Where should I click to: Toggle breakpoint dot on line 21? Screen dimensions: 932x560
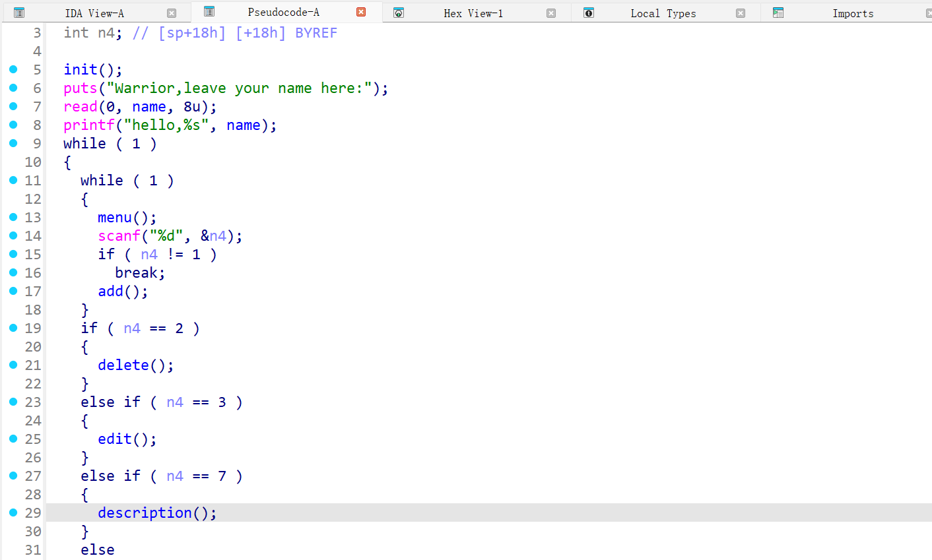(x=13, y=365)
